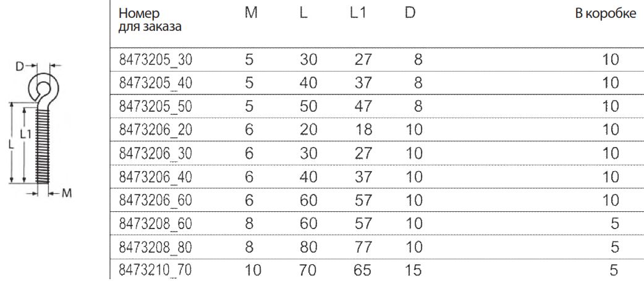Click the L1 column header
The image size is (644, 281).
(358, 14)
